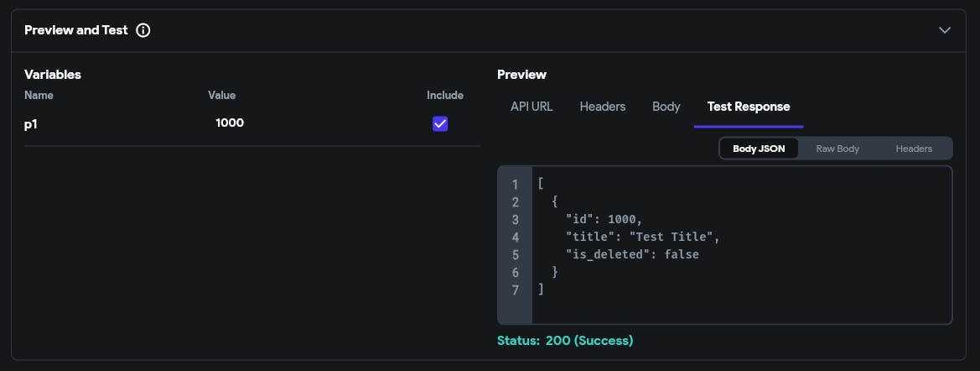Image resolution: width=980 pixels, height=371 pixels.
Task: Uncheck the Include checkbox for p1
Action: coord(440,123)
